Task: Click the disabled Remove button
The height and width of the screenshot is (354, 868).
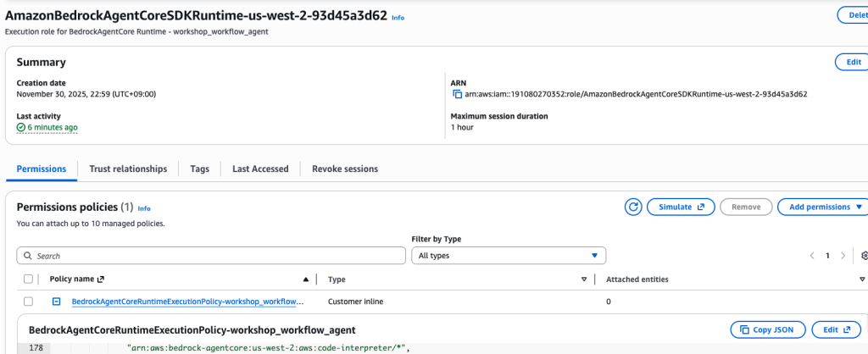Action: point(746,207)
